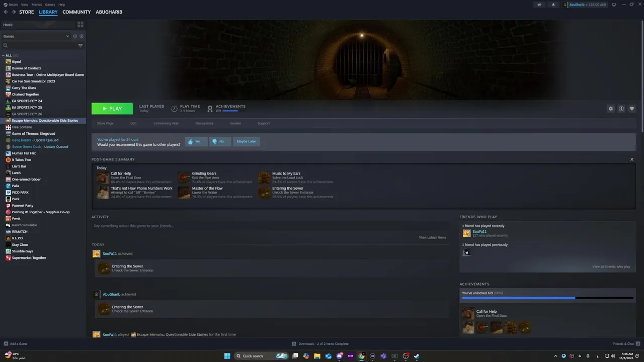Image resolution: width=644 pixels, height=362 pixels.
Task: Click the Call for Help achievement icon
Action: [x=103, y=177]
